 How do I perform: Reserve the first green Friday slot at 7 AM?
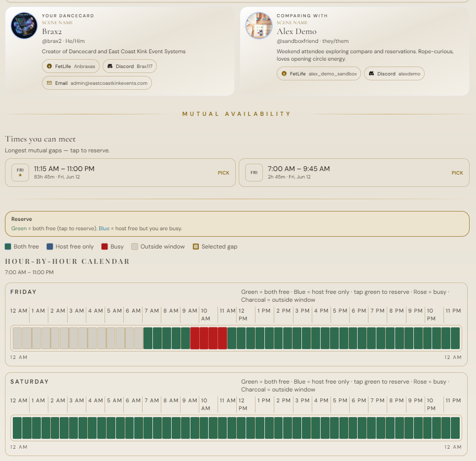[148, 338]
